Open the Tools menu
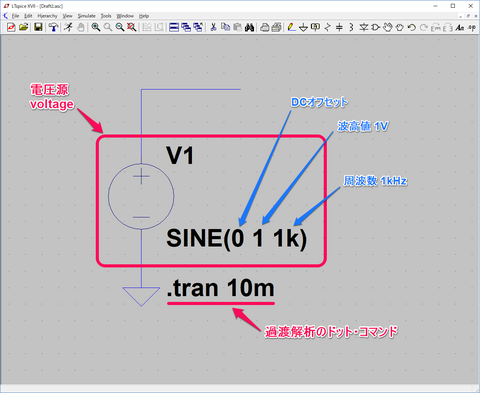480x393 pixels. pos(106,16)
